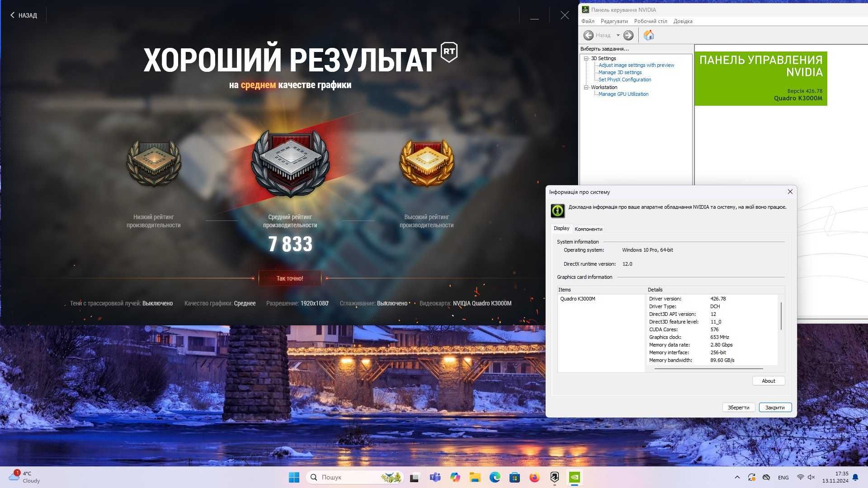868x488 pixels.
Task: Click the Graphics clock value 653 MHz
Action: [x=719, y=337]
